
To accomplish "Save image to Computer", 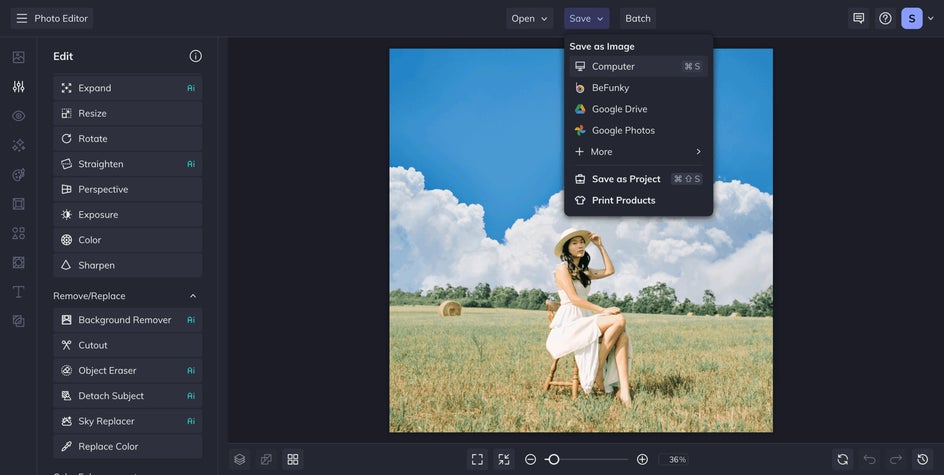I will [638, 66].
